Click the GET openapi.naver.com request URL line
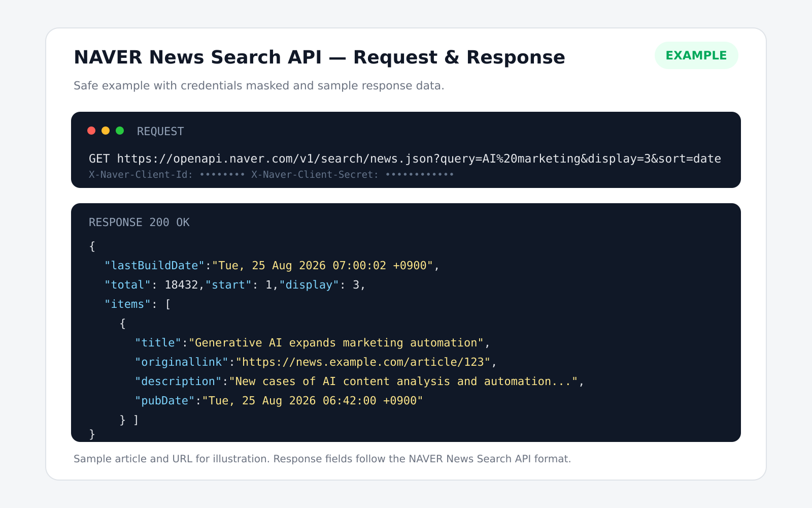This screenshot has height=508, width=812. click(x=405, y=158)
